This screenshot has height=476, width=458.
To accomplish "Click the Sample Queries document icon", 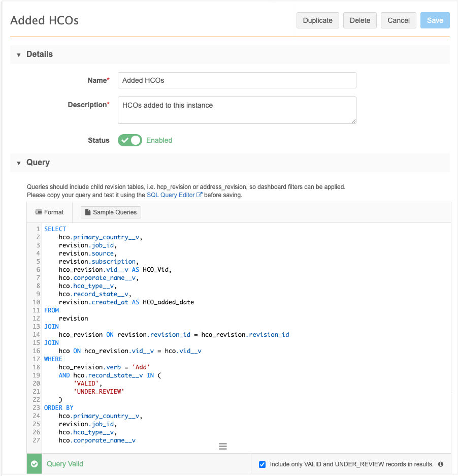I will pyautogui.click(x=88, y=212).
